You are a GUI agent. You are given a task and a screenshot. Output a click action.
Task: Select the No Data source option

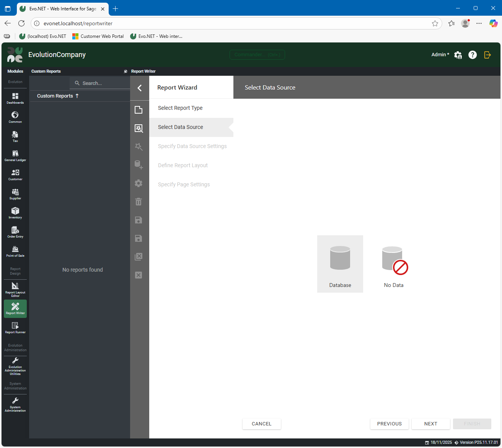click(x=394, y=264)
